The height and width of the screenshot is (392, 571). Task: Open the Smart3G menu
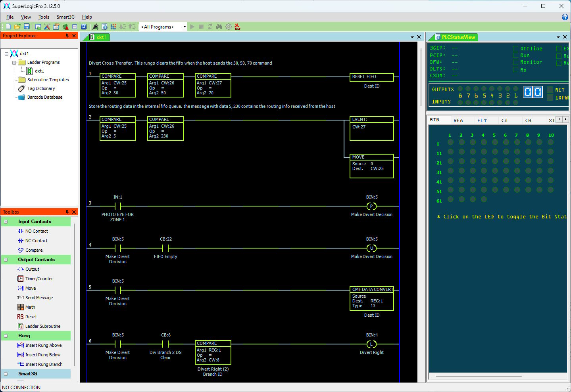point(65,17)
